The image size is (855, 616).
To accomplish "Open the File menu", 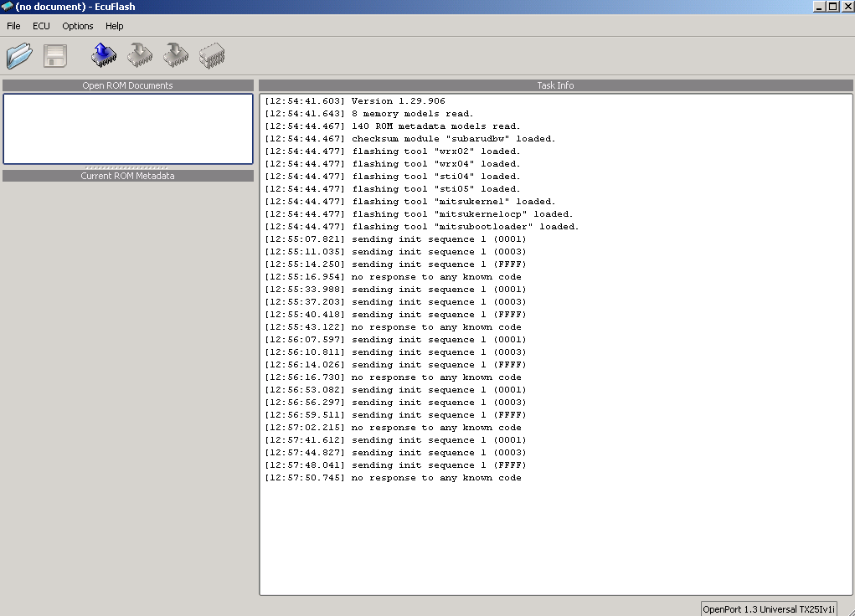I will click(13, 26).
